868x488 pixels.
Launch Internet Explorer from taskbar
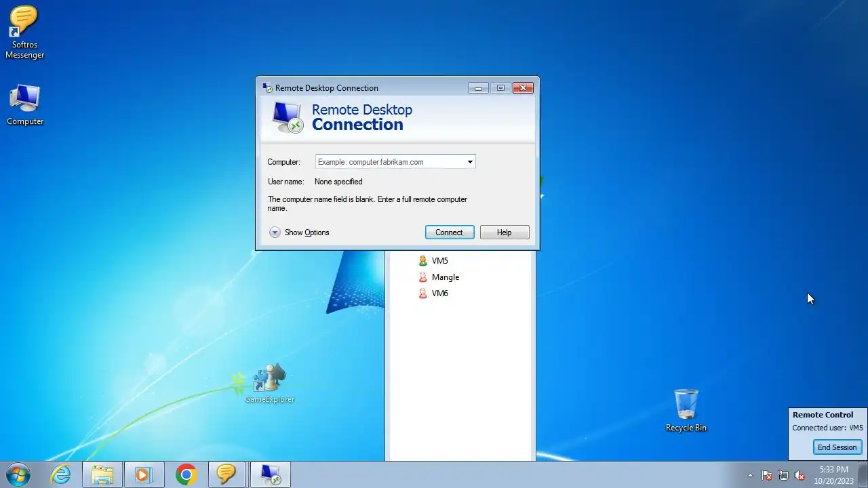[x=61, y=474]
